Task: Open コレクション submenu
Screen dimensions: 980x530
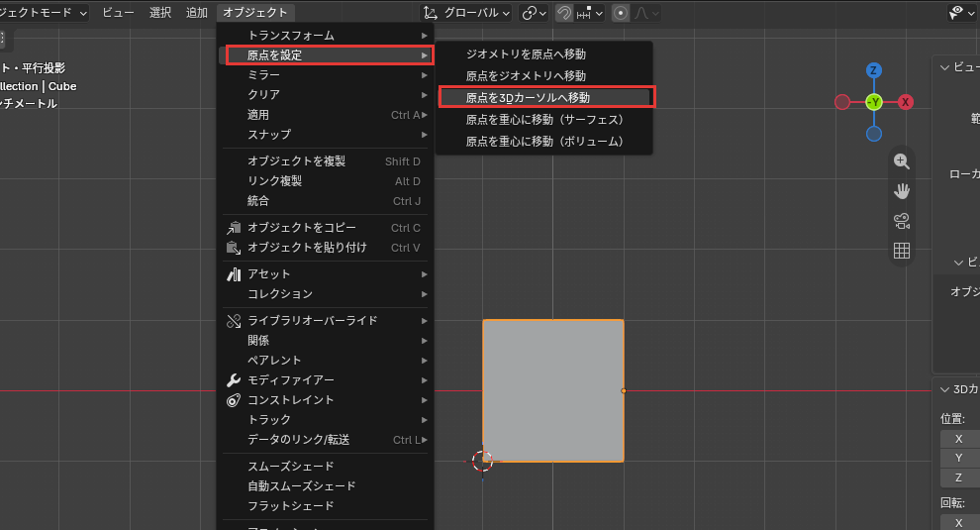Action: coord(326,294)
